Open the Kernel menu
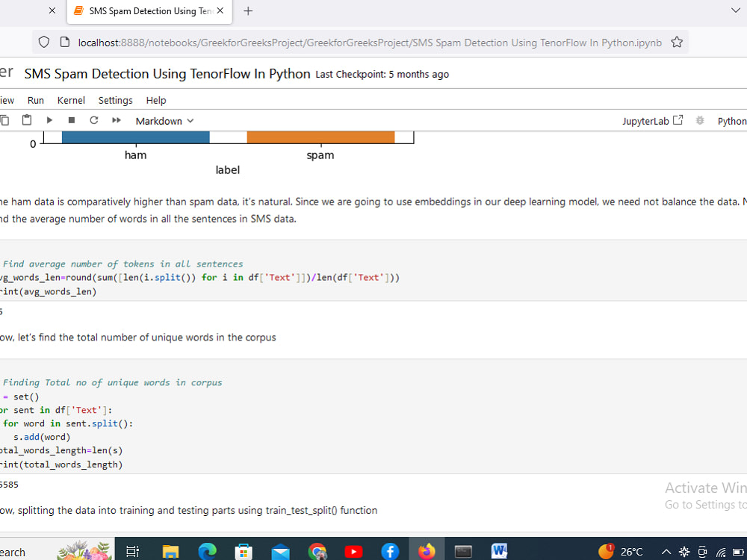747x560 pixels. pos(71,100)
